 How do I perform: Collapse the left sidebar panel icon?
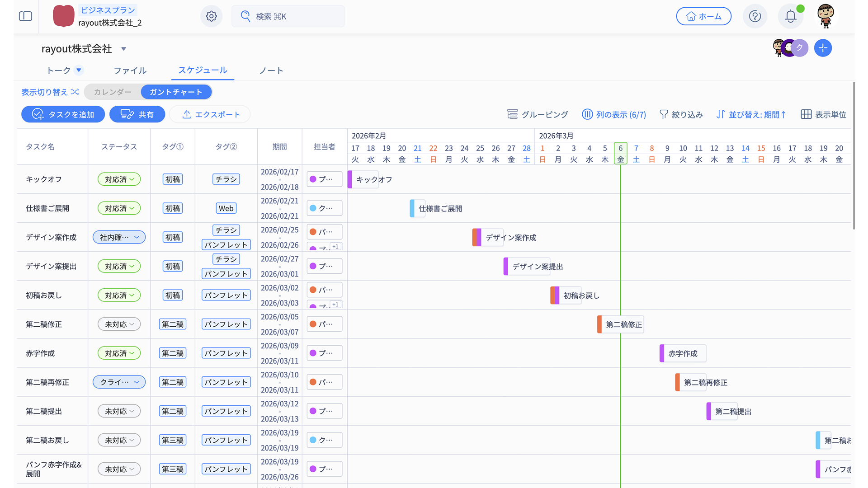pyautogui.click(x=25, y=16)
